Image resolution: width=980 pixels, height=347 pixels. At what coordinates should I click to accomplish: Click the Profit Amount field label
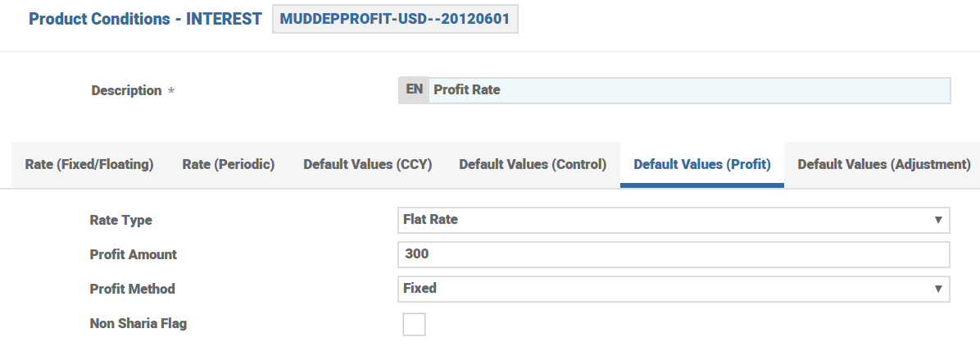click(x=133, y=254)
